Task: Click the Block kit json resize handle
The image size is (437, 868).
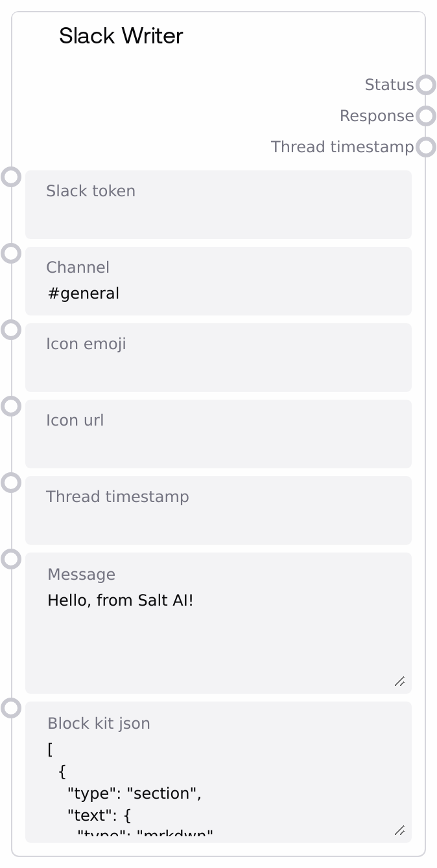Action: coord(400,830)
